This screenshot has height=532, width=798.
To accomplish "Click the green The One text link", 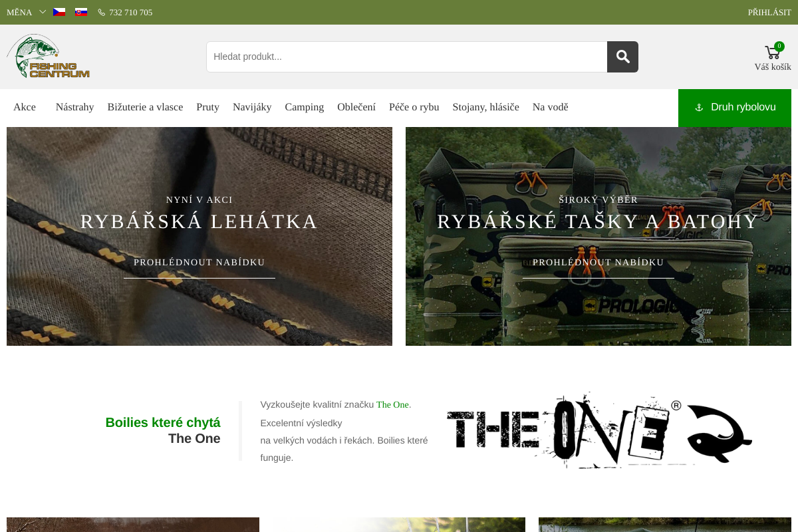I will [x=392, y=404].
